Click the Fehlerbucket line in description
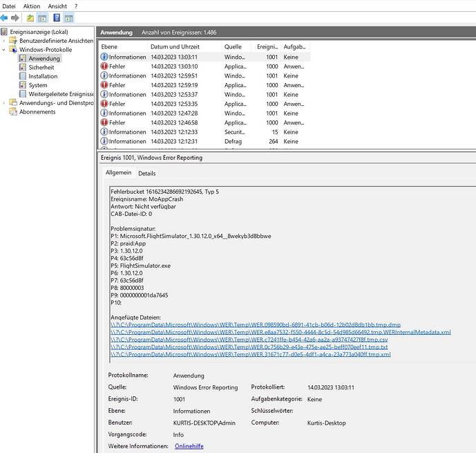 point(164,192)
